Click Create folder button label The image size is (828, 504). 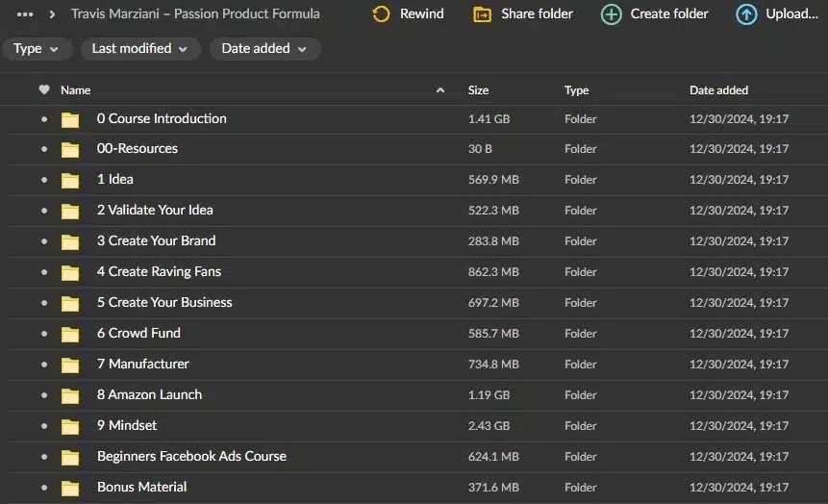click(669, 13)
